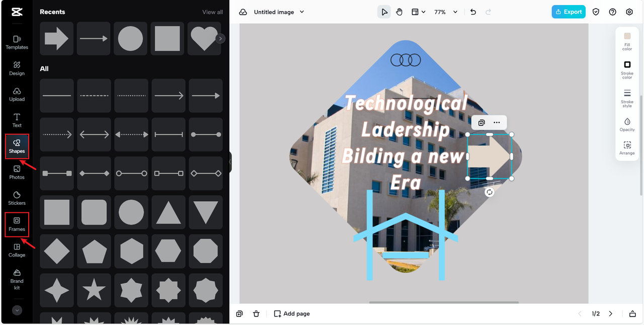Duplicate page icon in bottom bar
Viewport: 644px width, 325px height.
239,313
